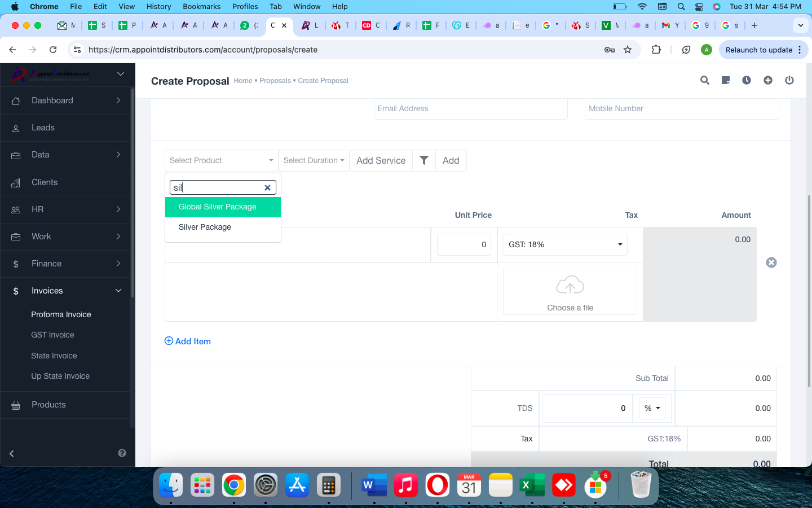The width and height of the screenshot is (812, 508).
Task: Expand the Finance sidebar menu
Action: [x=65, y=264]
